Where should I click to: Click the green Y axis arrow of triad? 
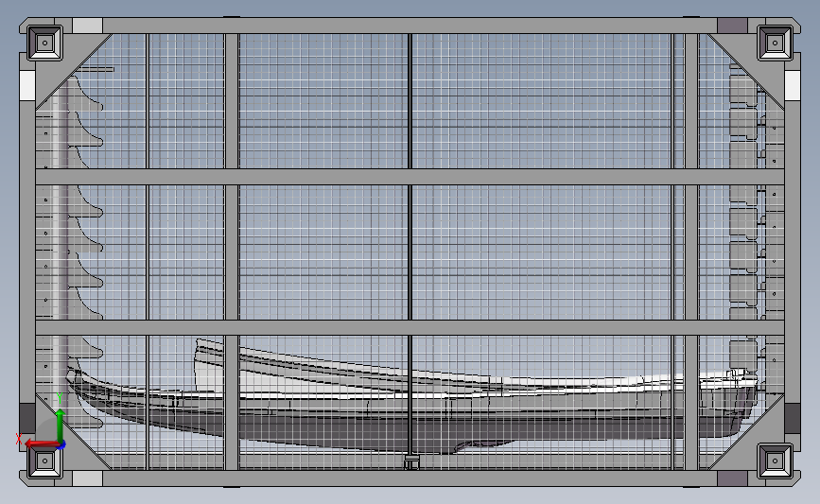pyautogui.click(x=61, y=426)
